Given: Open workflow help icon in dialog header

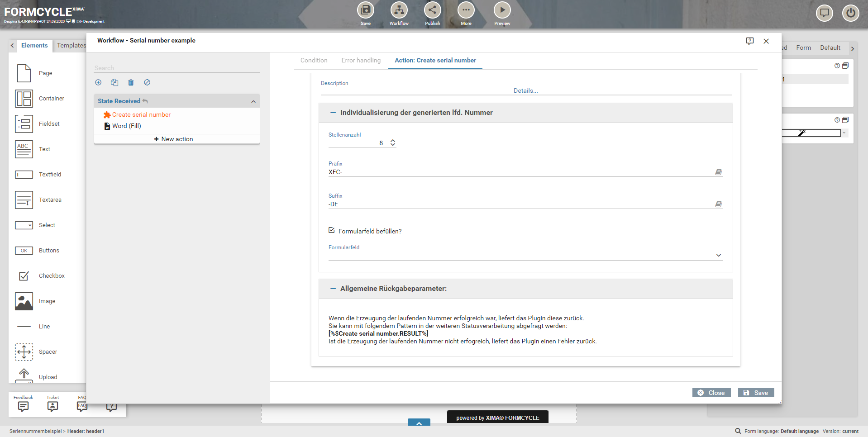Looking at the screenshot, I should coord(750,41).
